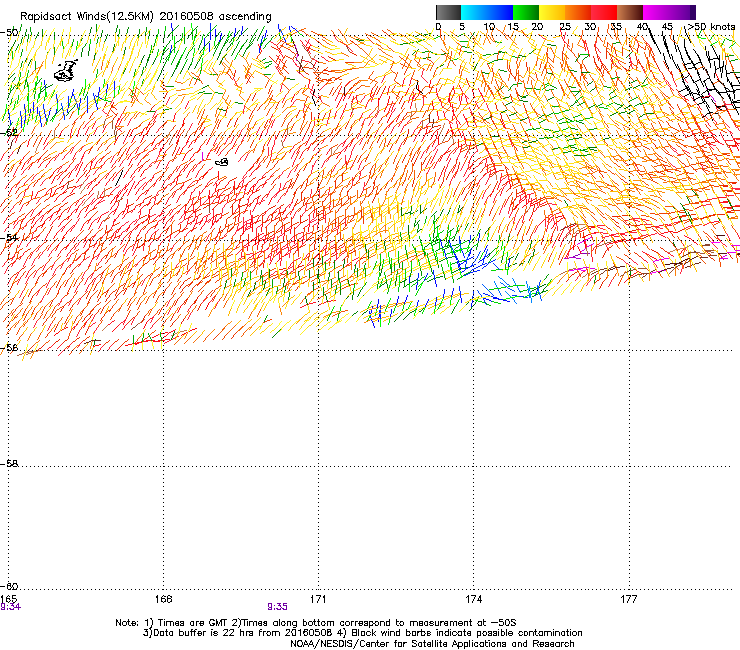The height and width of the screenshot is (650, 740).
Task: Click the '-54' latitude axis label
Action: click(x=9, y=237)
